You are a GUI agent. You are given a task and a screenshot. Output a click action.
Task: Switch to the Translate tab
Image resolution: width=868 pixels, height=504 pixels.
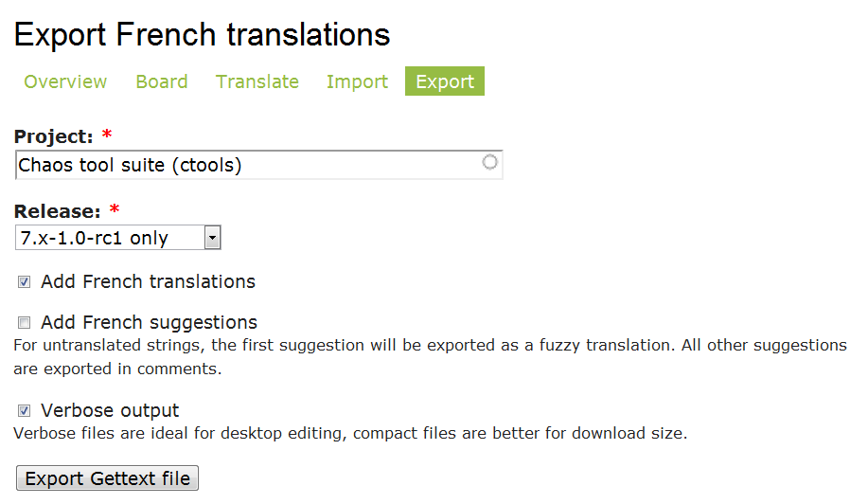257,81
